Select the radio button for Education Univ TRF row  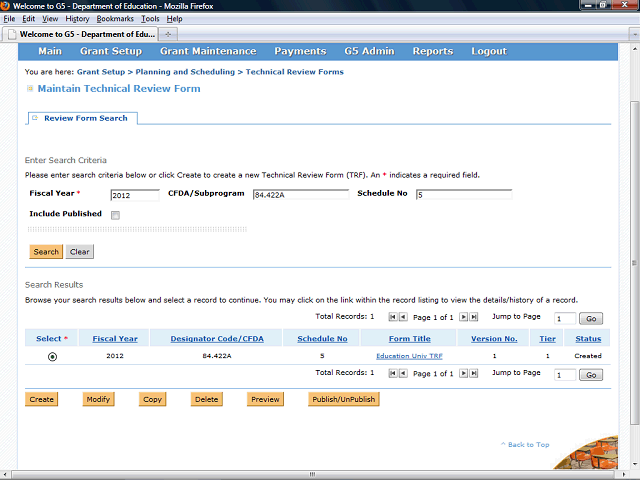click(x=52, y=357)
